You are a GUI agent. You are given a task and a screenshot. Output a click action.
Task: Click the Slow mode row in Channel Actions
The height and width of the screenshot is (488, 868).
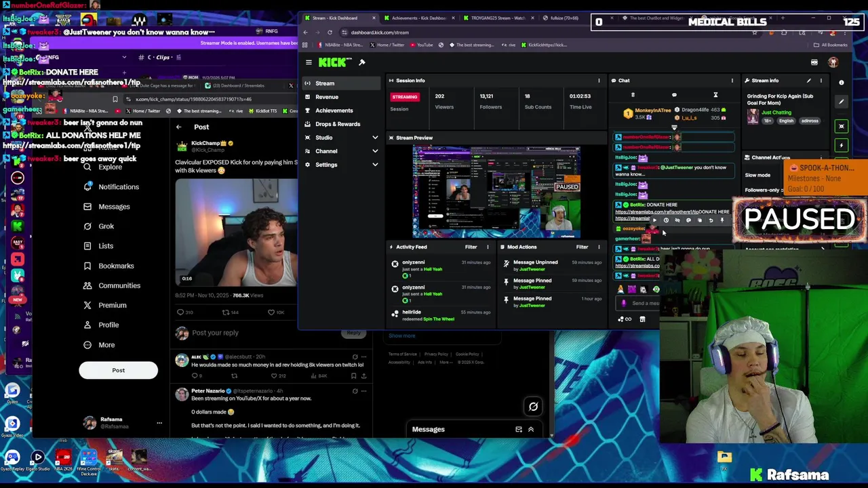click(763, 176)
